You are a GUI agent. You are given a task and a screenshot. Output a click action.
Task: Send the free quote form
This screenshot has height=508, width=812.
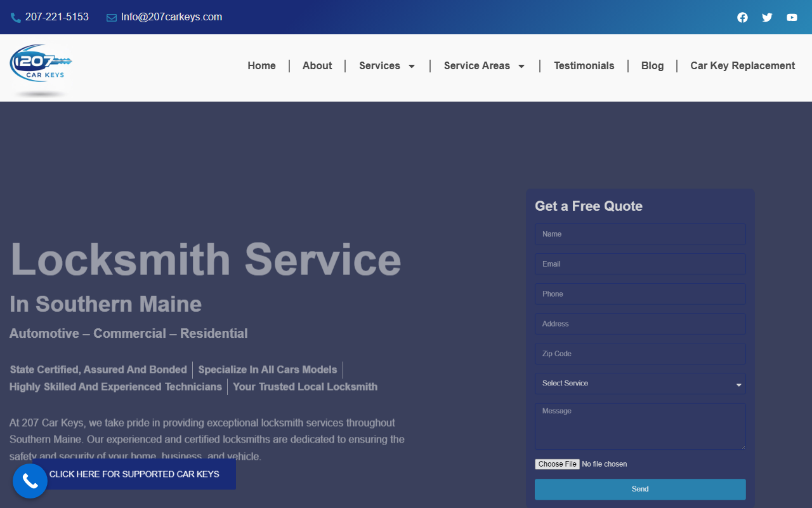coord(640,489)
